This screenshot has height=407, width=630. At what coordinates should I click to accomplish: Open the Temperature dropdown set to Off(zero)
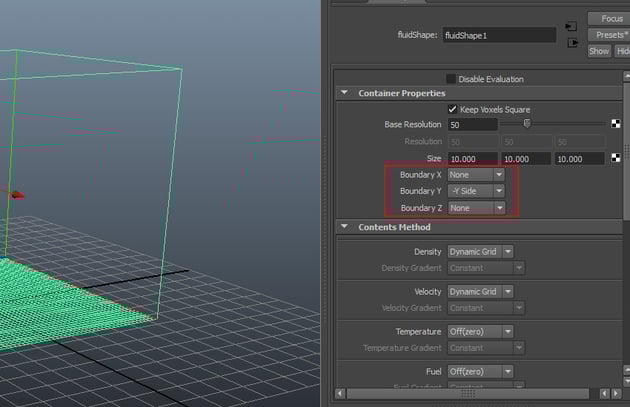(x=480, y=332)
